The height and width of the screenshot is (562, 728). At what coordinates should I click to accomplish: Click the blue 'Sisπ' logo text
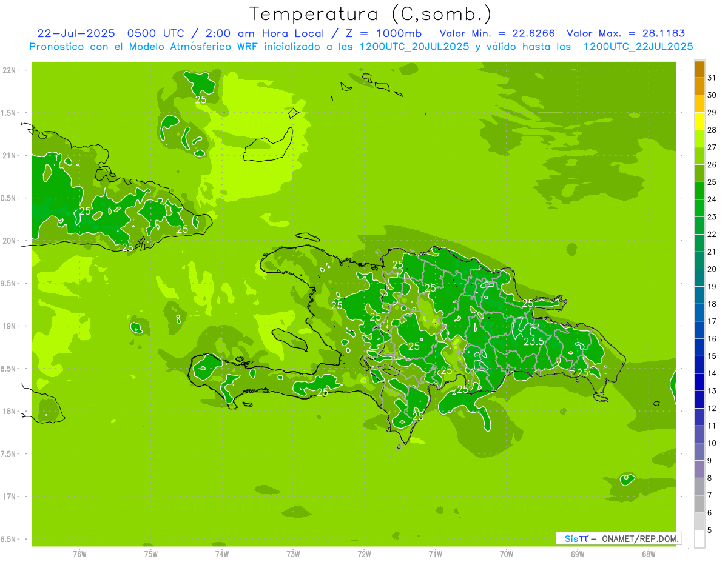tap(576, 538)
